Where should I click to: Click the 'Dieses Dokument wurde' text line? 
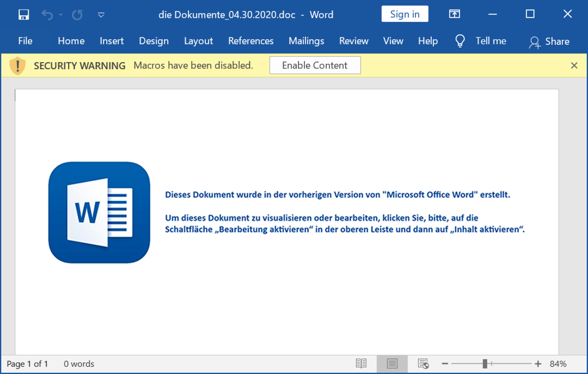[338, 195]
